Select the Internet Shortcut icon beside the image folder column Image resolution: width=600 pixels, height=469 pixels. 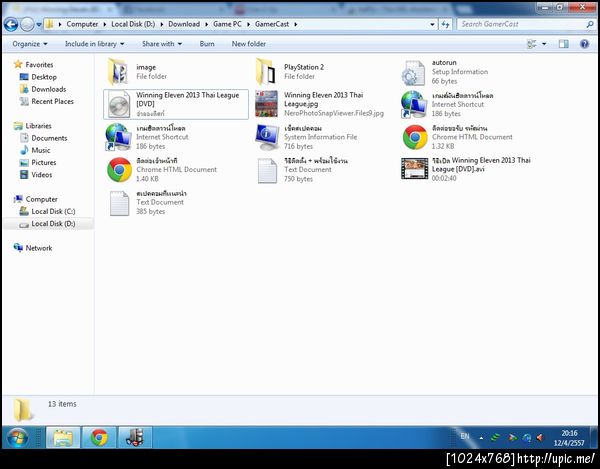118,137
